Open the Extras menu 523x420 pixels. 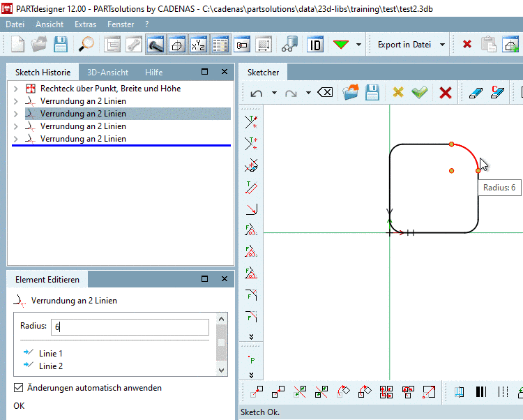tap(85, 24)
